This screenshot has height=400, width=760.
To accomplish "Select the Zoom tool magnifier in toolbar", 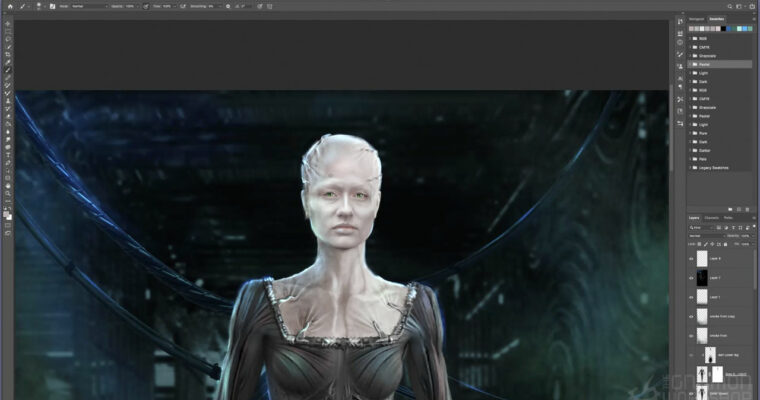I will [x=8, y=193].
